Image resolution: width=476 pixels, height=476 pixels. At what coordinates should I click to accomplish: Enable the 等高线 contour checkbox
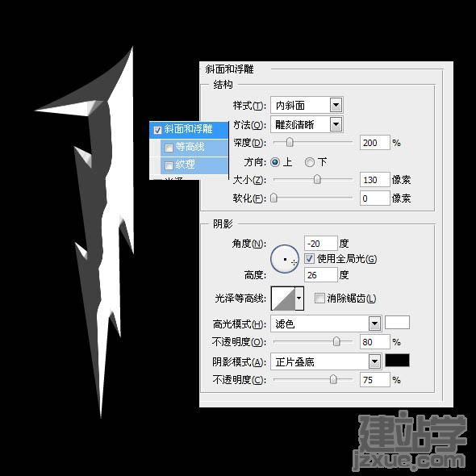pyautogui.click(x=169, y=148)
